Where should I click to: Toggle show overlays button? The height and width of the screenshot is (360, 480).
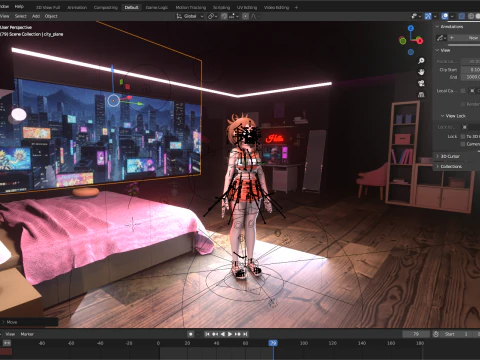tap(445, 16)
